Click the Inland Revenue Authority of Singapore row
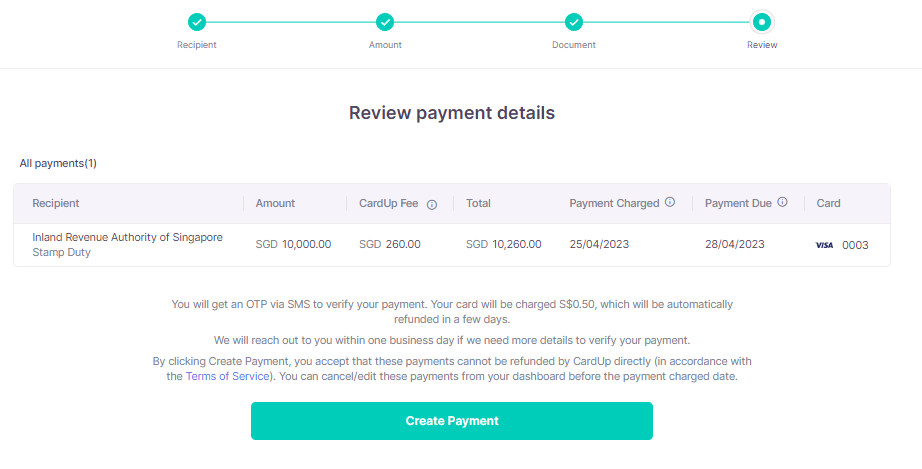This screenshot has width=922, height=469. (x=452, y=244)
